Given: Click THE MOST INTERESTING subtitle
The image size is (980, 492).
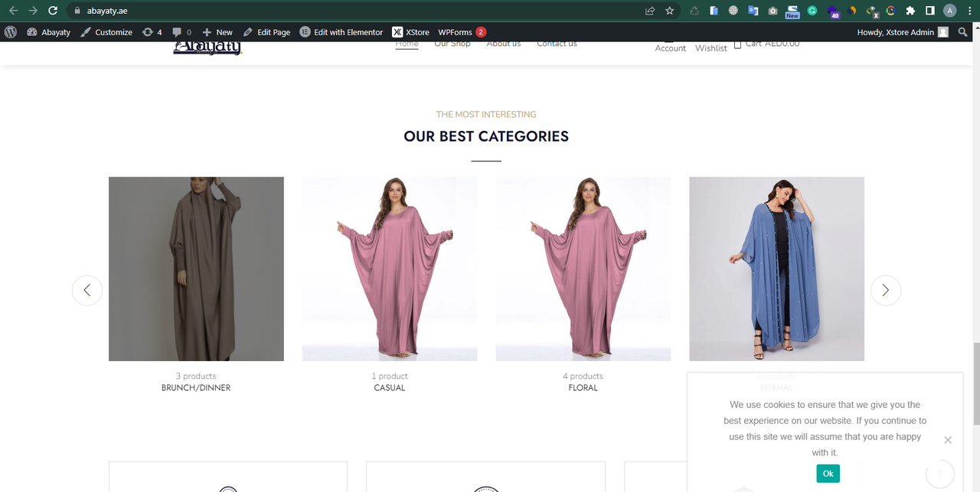Looking at the screenshot, I should point(486,114).
